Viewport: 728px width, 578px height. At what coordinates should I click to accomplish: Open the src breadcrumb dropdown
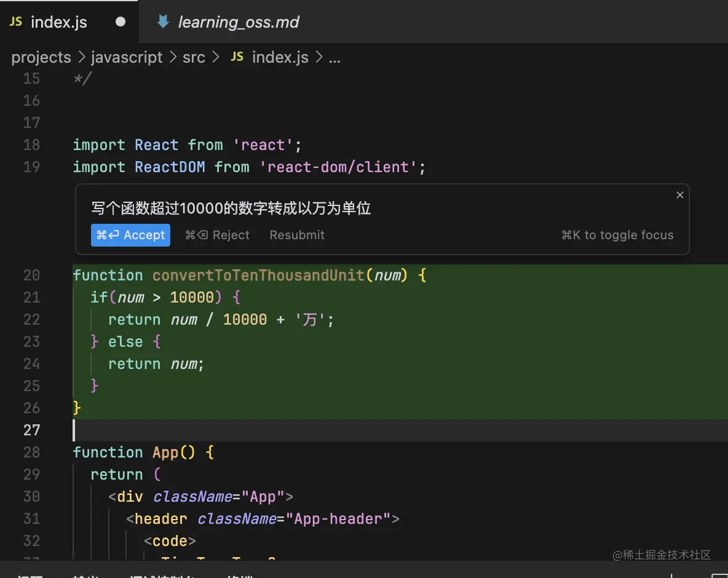(194, 57)
